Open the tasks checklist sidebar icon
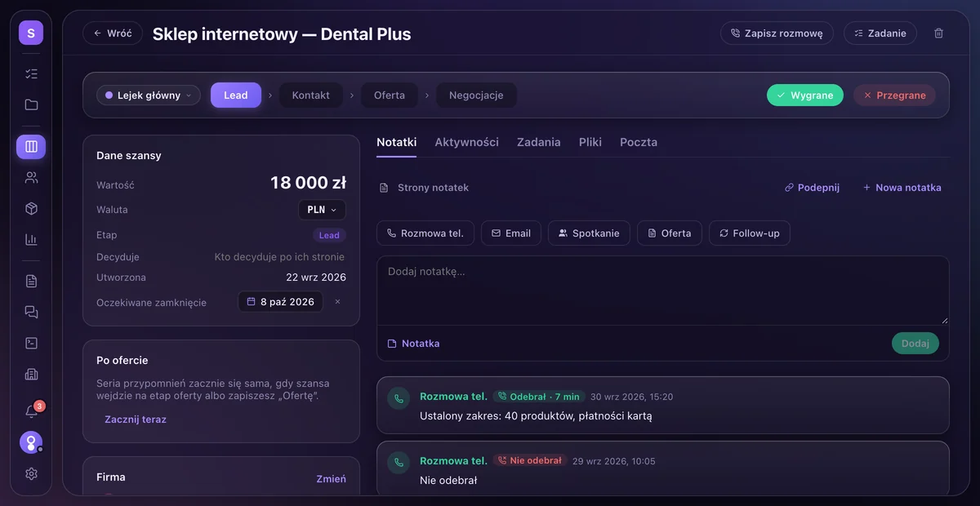Screen dimensions: 980x506 pos(31,73)
